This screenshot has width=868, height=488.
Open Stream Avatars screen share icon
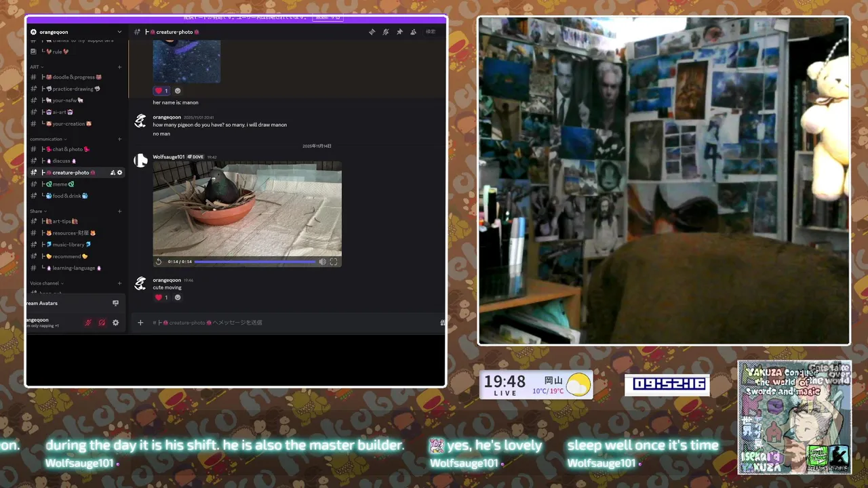point(115,303)
